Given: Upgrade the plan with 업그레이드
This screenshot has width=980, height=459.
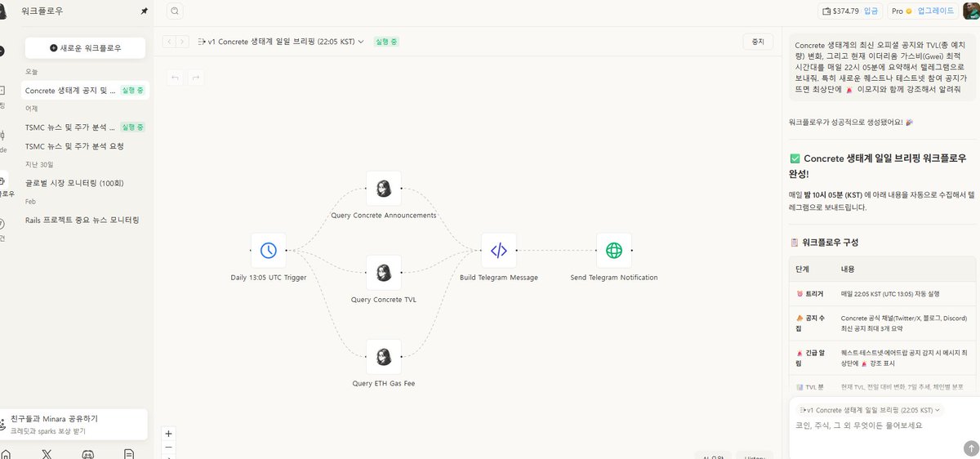Looking at the screenshot, I should pos(935,11).
